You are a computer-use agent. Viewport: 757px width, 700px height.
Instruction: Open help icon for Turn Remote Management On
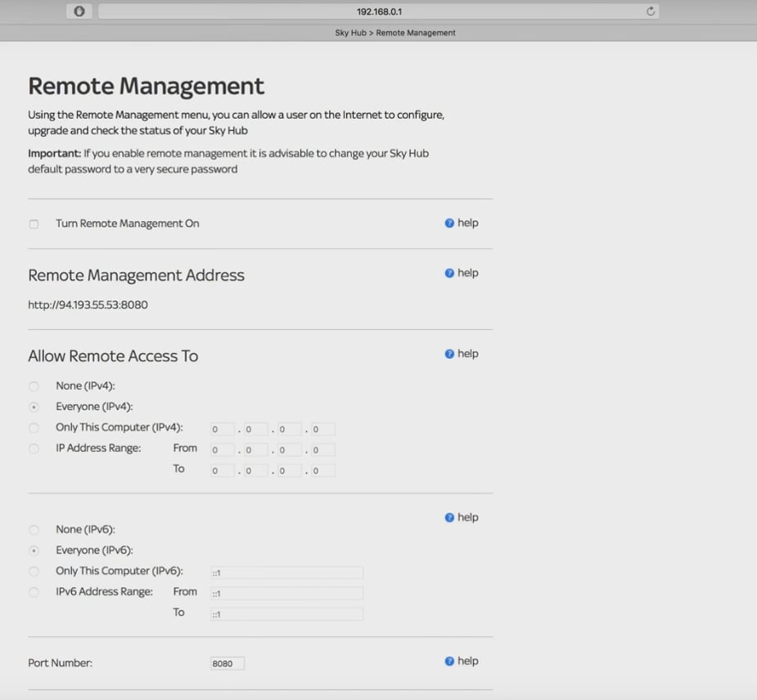click(449, 224)
